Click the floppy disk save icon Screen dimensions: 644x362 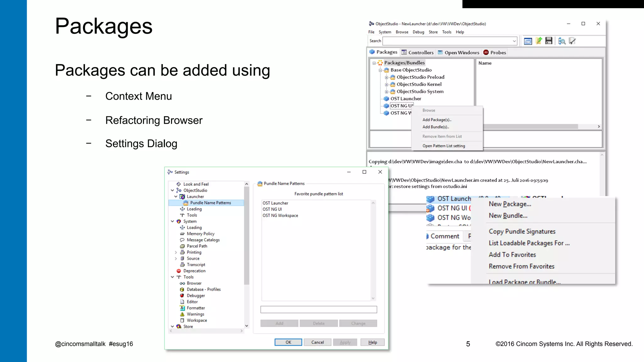tap(549, 41)
